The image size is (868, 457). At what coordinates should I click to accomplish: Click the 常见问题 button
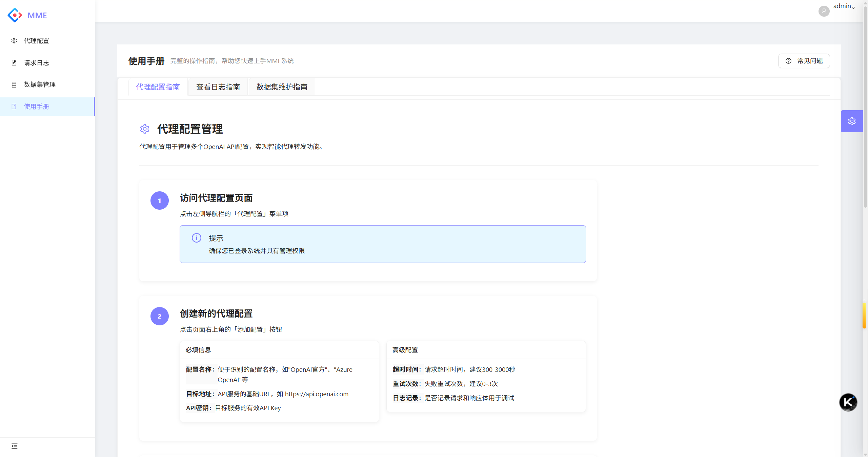[804, 61]
